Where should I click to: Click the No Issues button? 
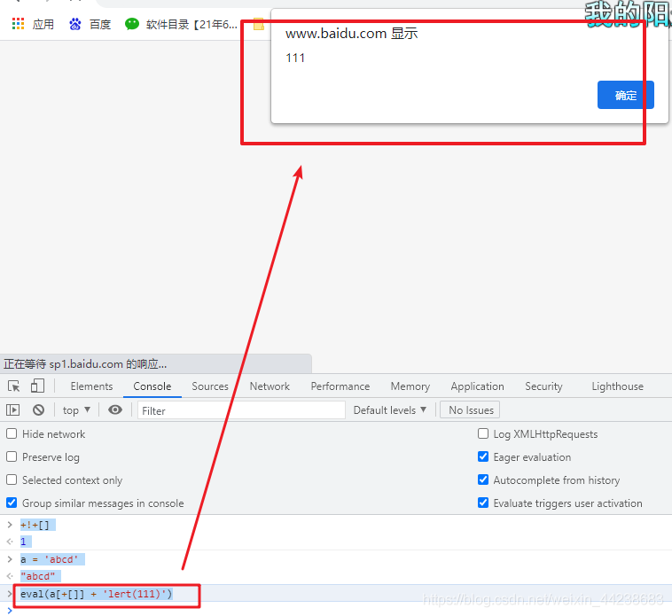click(x=471, y=410)
